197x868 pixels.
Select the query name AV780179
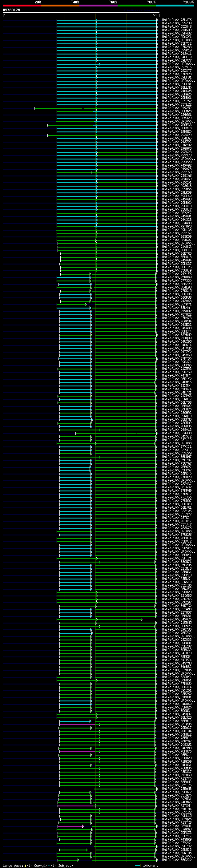point(11,10)
